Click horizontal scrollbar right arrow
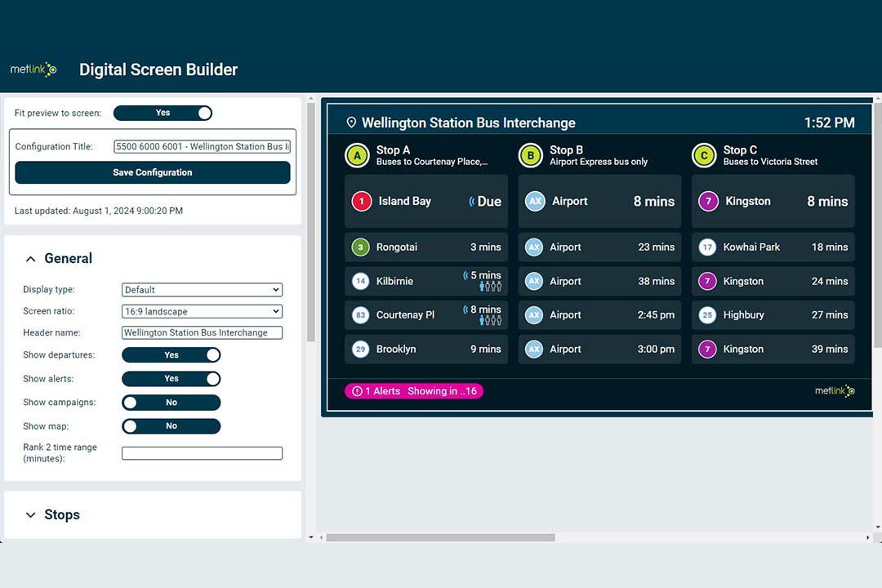The width and height of the screenshot is (882, 588). tap(868, 537)
